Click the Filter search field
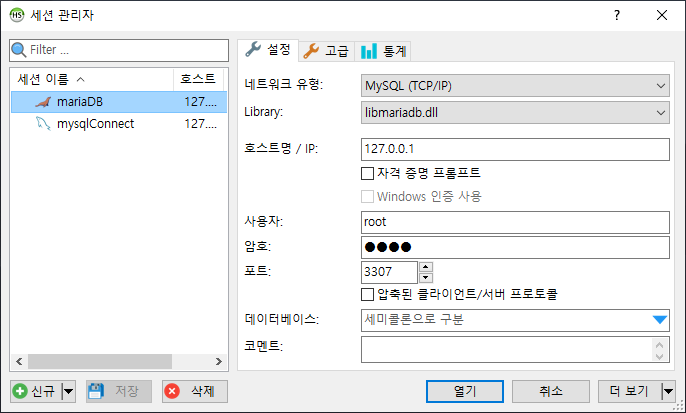 119,50
